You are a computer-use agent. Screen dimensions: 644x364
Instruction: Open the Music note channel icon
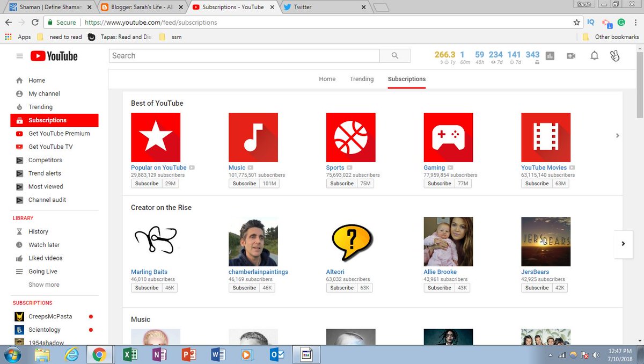253,137
